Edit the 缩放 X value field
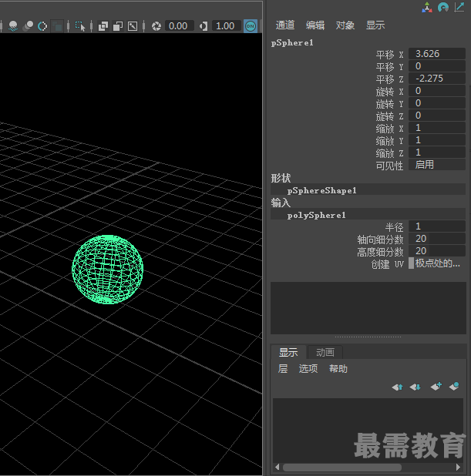471x476 pixels. pyautogui.click(x=436, y=128)
